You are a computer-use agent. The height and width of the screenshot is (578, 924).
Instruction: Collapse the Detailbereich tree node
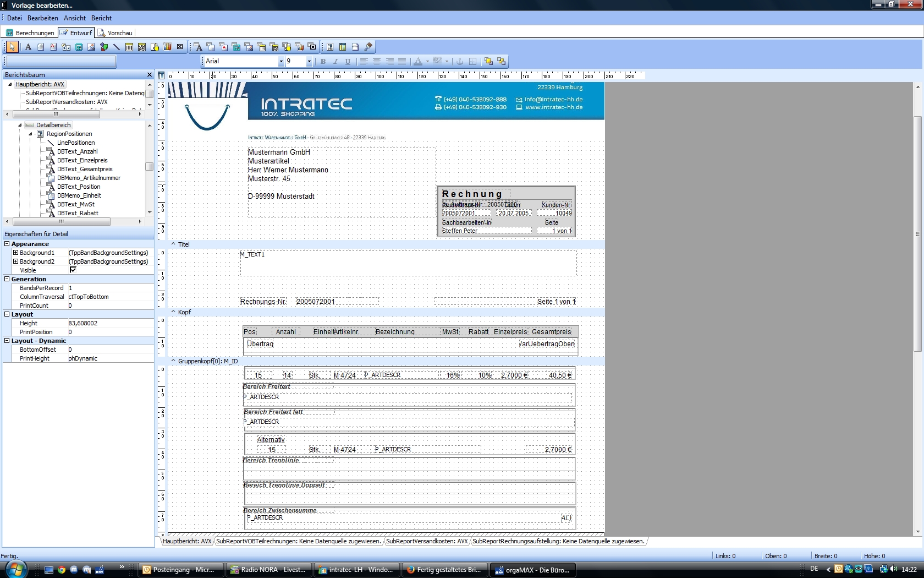click(x=20, y=125)
